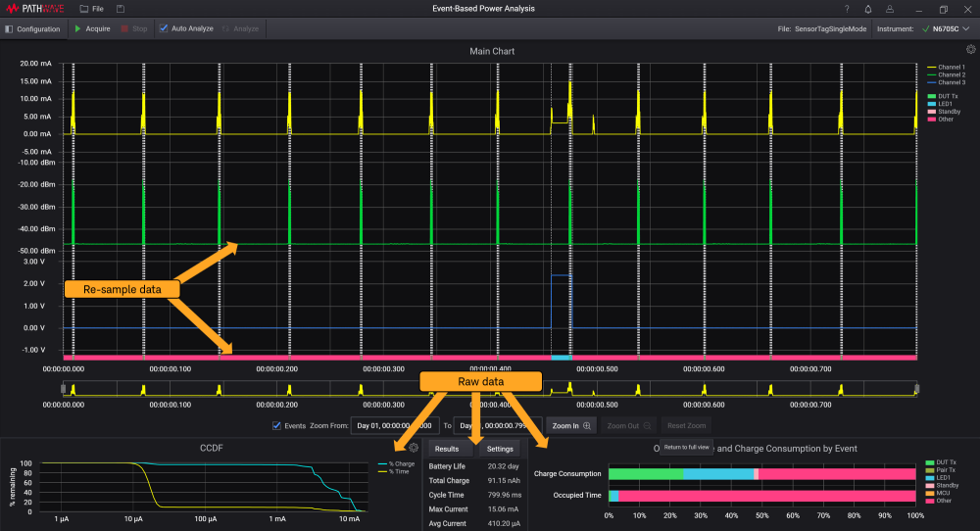This screenshot has width=980, height=531.
Task: Expand the N6705C instrument dropdown
Action: pyautogui.click(x=967, y=29)
